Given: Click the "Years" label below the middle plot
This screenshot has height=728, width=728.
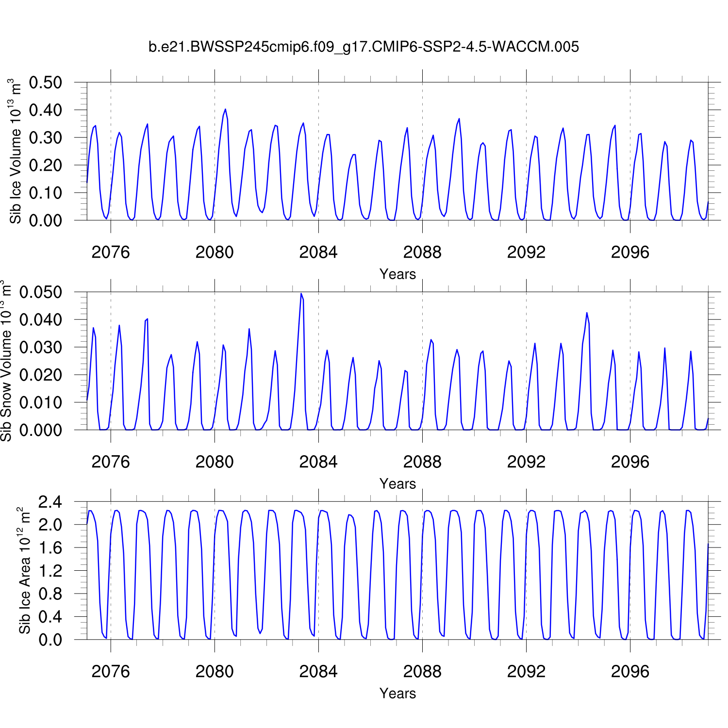Looking at the screenshot, I should [x=397, y=484].
